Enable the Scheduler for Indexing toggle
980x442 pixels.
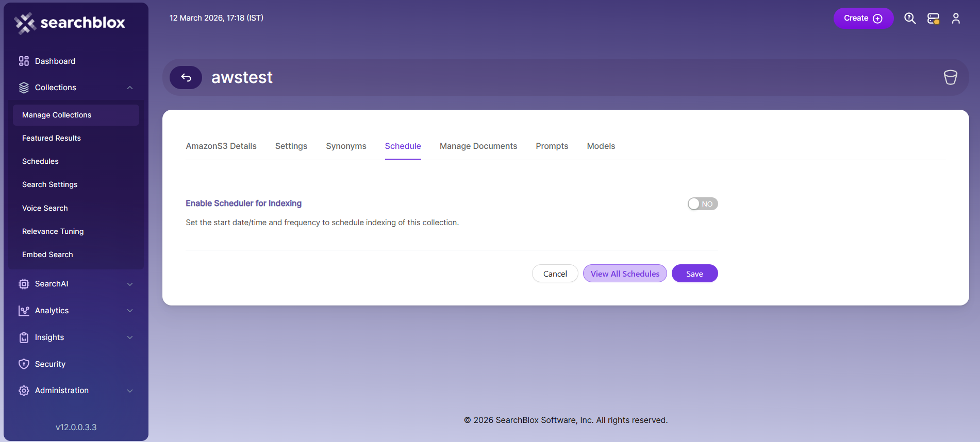[x=703, y=204]
